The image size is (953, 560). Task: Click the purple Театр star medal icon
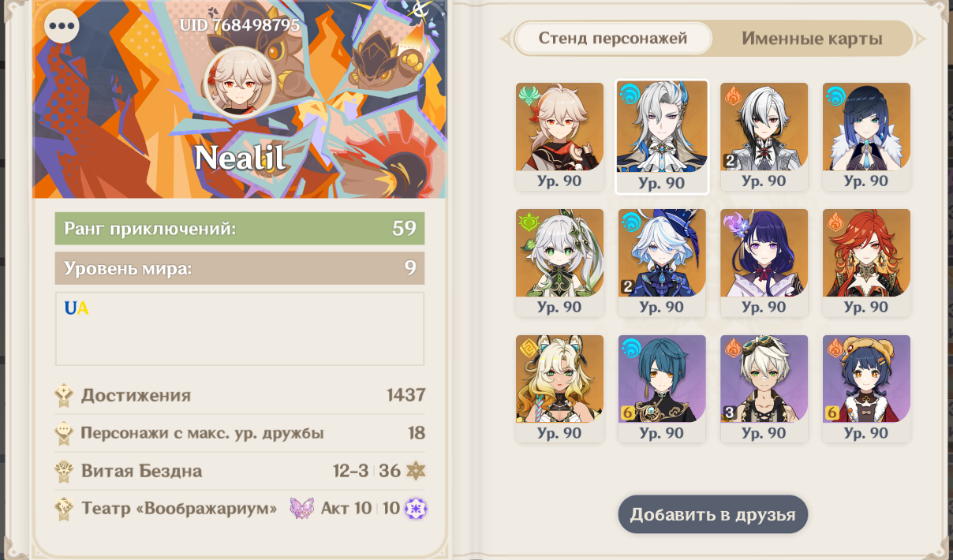click(416, 509)
